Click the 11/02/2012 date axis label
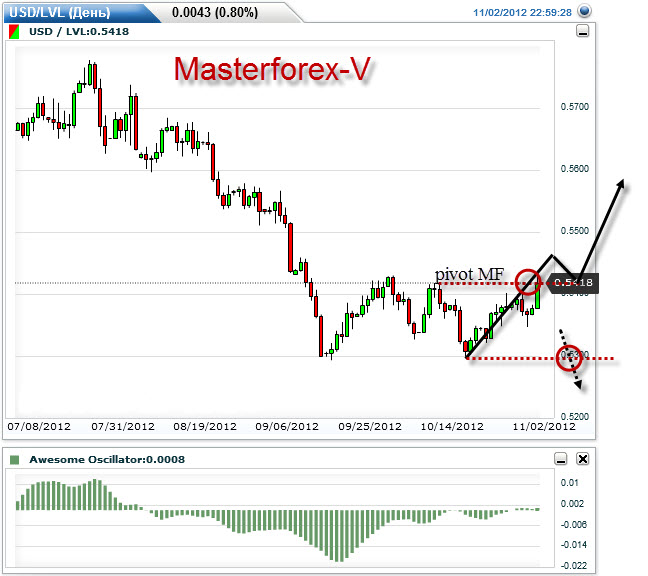The height and width of the screenshot is (576, 648). [544, 426]
